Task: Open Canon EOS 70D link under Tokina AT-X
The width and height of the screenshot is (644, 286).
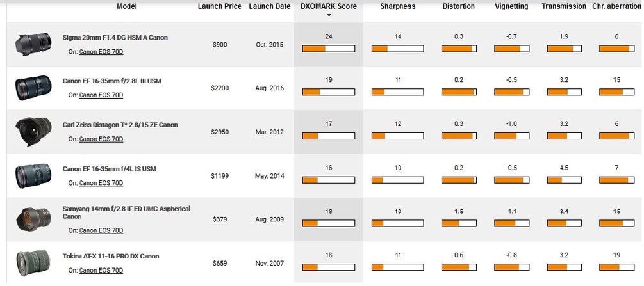Action: coord(101,271)
